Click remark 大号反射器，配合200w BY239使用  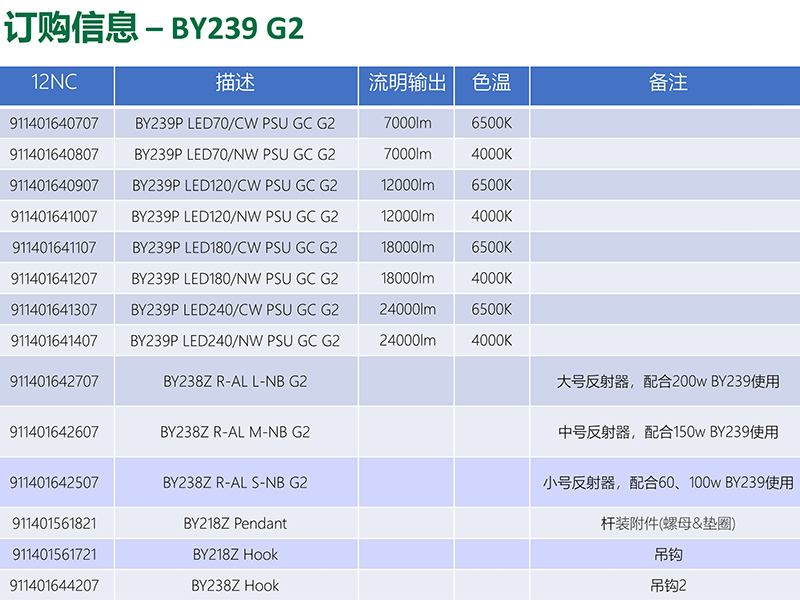pos(668,382)
